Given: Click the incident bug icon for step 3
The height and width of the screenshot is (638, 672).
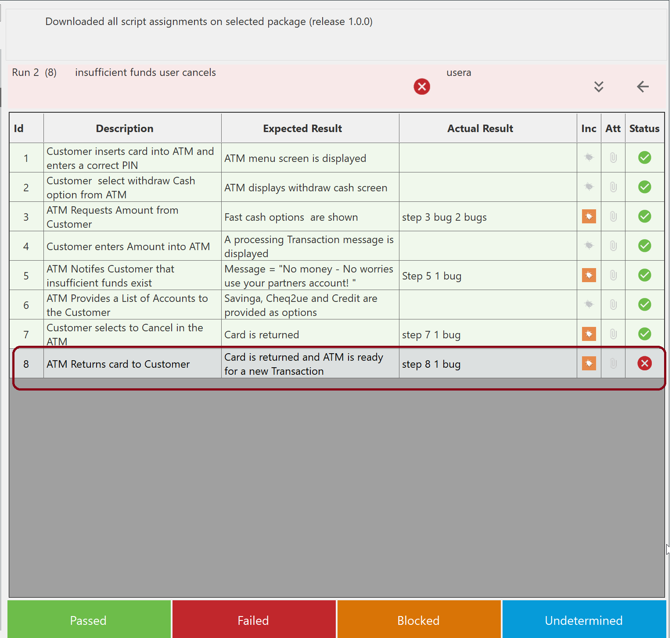Looking at the screenshot, I should [589, 216].
